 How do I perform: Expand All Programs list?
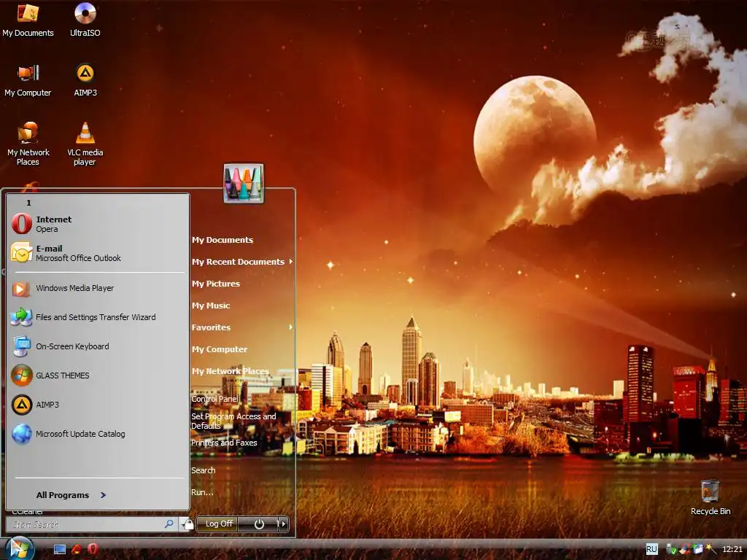[71, 495]
